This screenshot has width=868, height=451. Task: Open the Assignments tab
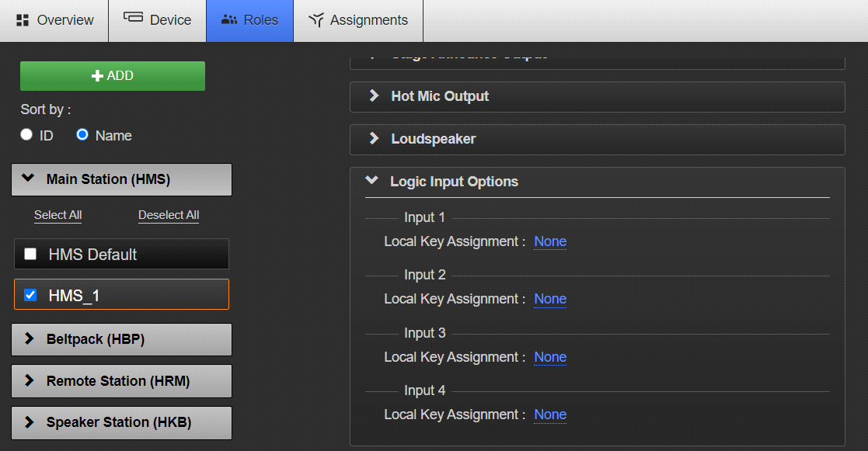coord(357,19)
